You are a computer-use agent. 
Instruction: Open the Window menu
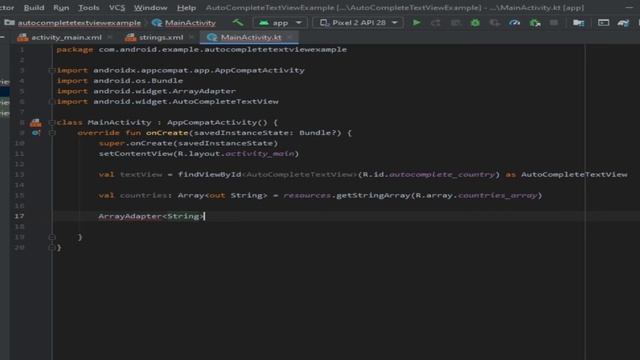(151, 8)
